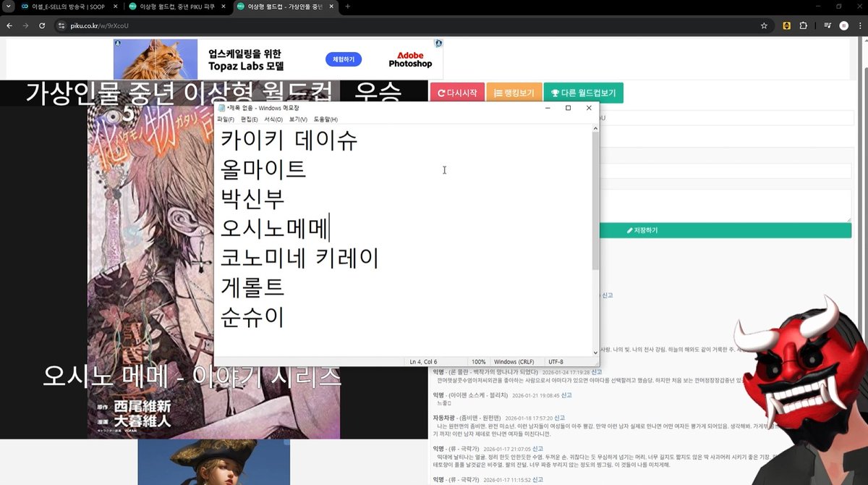Click 신고 on the 21:07:05 류 극락가 comment
The image size is (868, 485).
click(538, 449)
